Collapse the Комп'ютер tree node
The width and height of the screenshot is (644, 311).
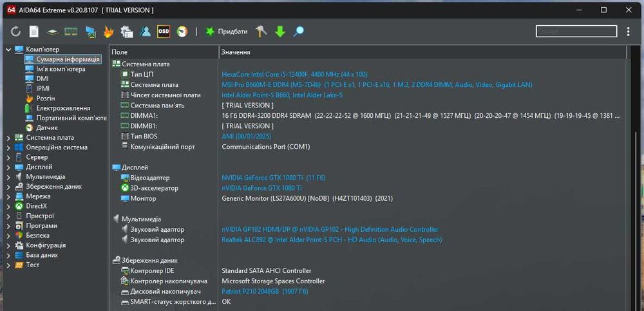[8, 50]
